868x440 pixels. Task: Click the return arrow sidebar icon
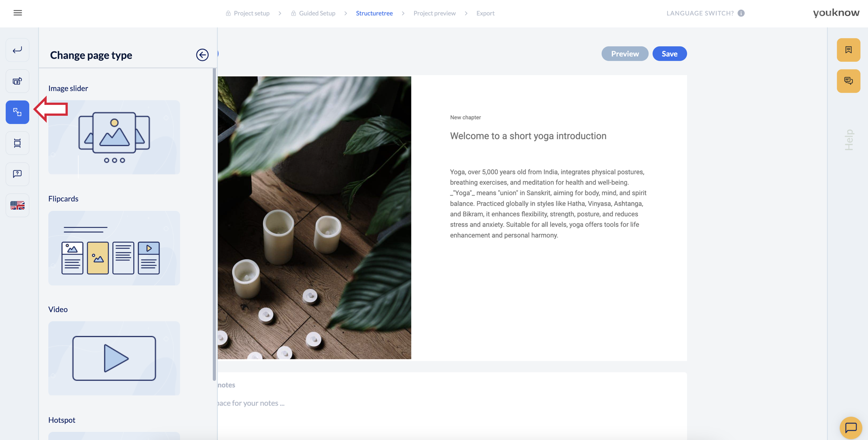click(x=18, y=50)
